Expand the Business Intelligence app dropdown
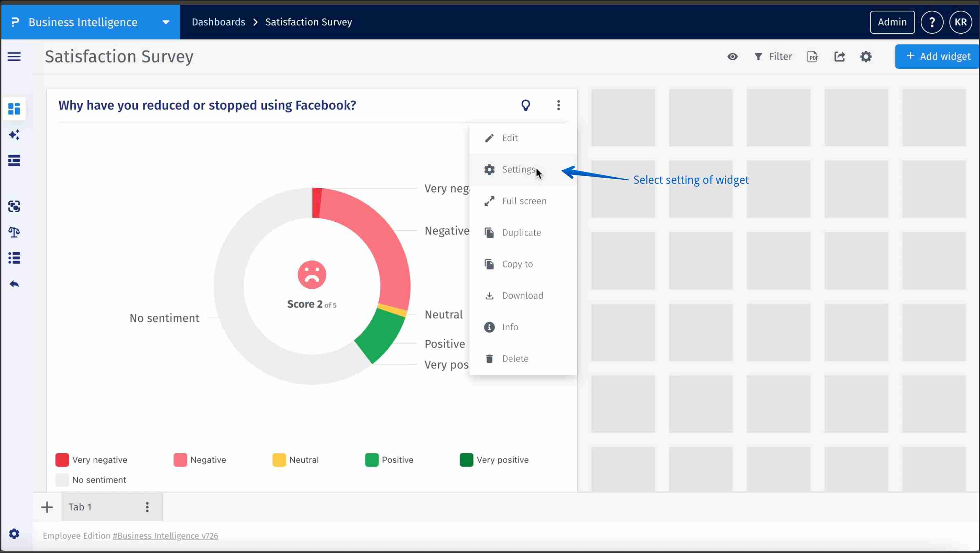The image size is (980, 553). coord(166,22)
